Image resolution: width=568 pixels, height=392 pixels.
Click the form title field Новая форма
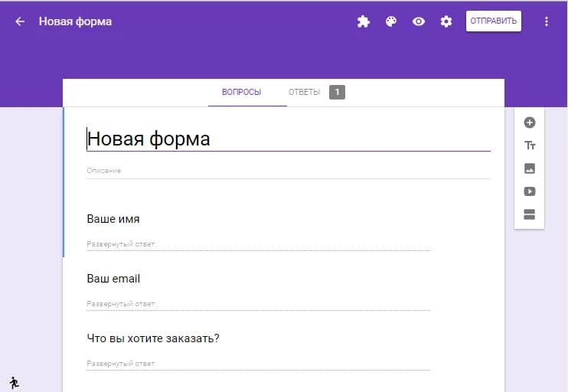(x=288, y=139)
